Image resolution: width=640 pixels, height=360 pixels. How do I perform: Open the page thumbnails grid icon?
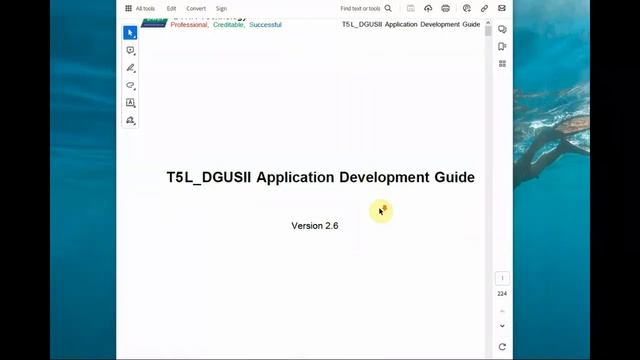[x=502, y=64]
